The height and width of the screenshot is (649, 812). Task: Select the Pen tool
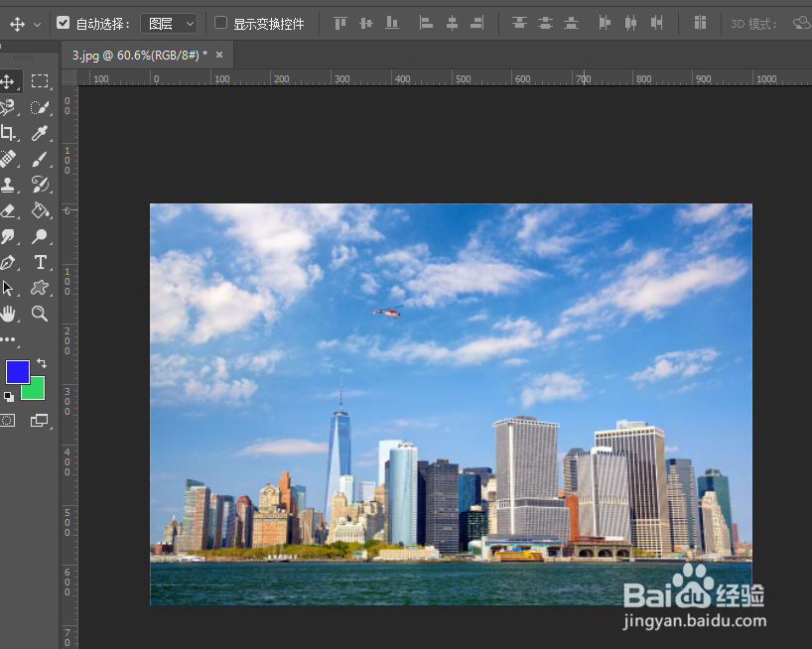(7, 262)
